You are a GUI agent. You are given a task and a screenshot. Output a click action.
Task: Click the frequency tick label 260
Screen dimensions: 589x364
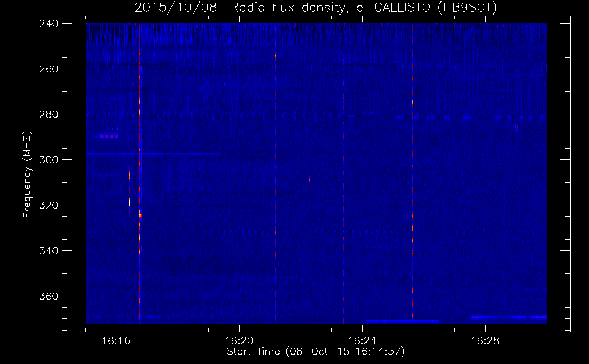(48, 69)
